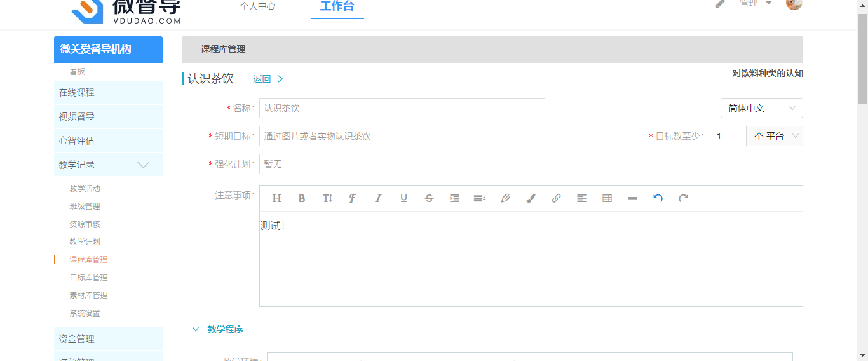
Task: Open the user avatar in header
Action: [x=794, y=4]
